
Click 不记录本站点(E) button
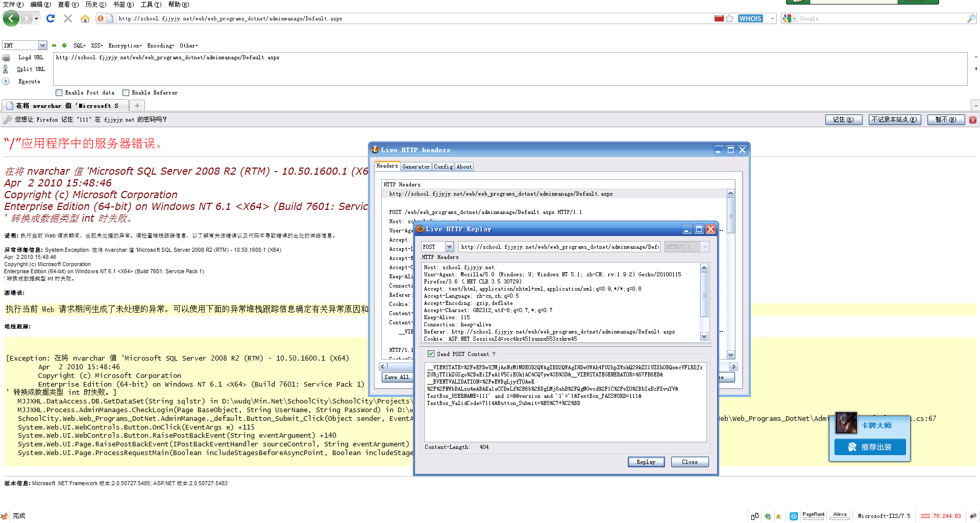[894, 120]
